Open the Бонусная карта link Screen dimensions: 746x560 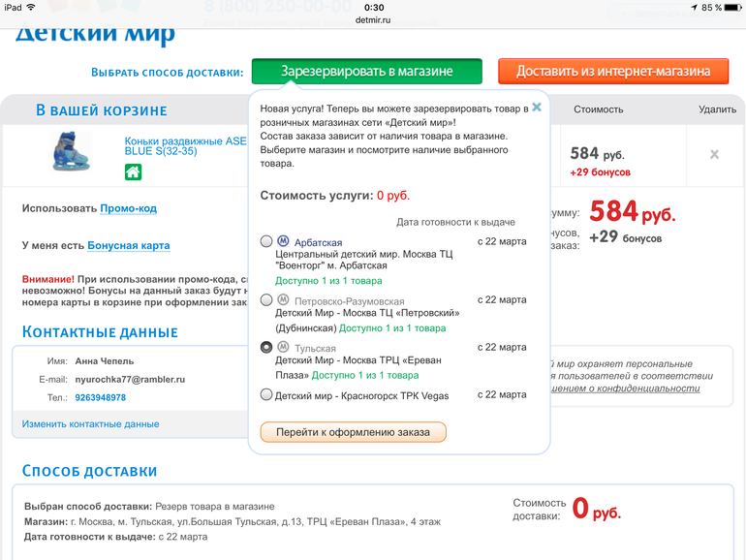pyautogui.click(x=128, y=245)
